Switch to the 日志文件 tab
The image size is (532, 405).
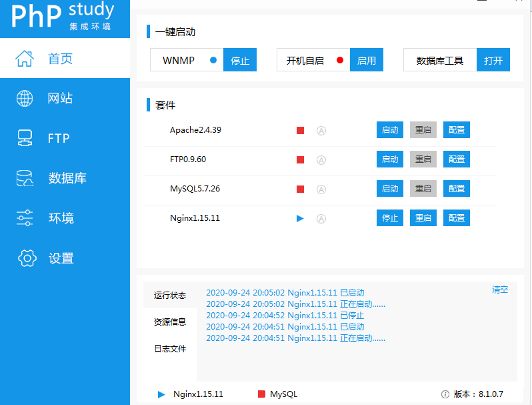pos(170,348)
